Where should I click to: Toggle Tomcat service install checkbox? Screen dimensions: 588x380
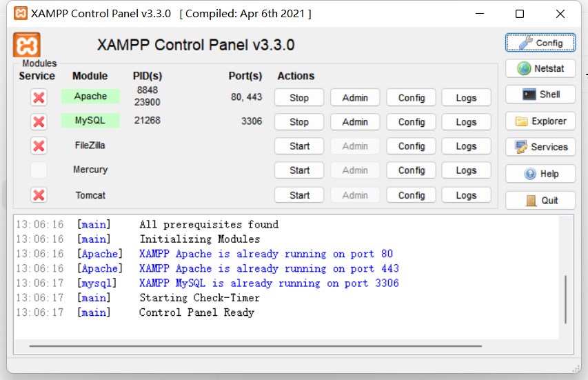39,194
